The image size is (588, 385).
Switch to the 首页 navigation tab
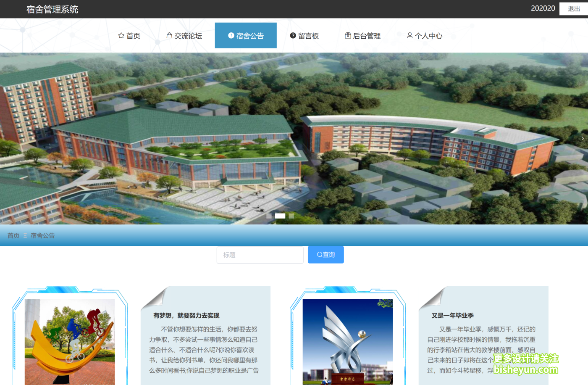click(x=129, y=35)
